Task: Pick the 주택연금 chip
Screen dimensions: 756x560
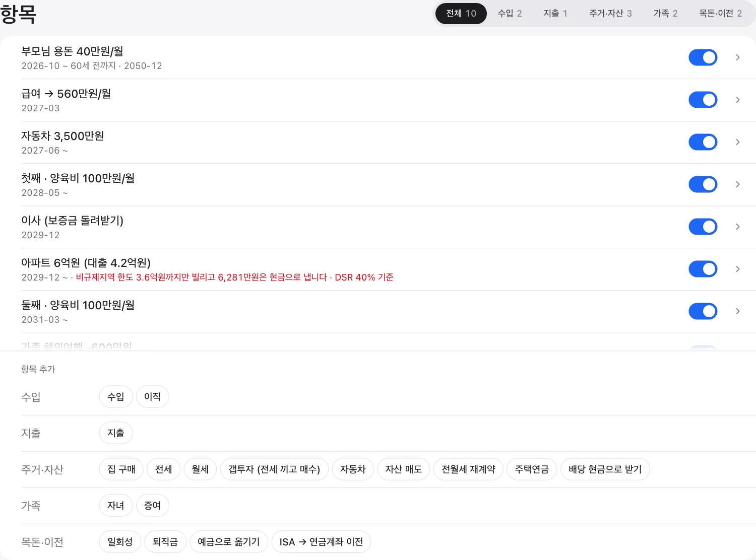Action: tap(532, 469)
